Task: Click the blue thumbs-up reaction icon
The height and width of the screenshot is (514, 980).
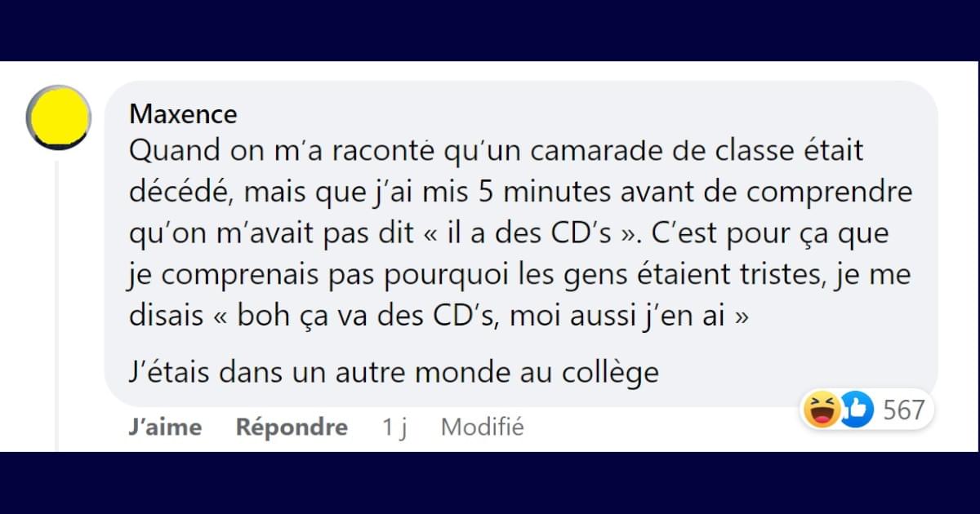Action: (x=856, y=409)
